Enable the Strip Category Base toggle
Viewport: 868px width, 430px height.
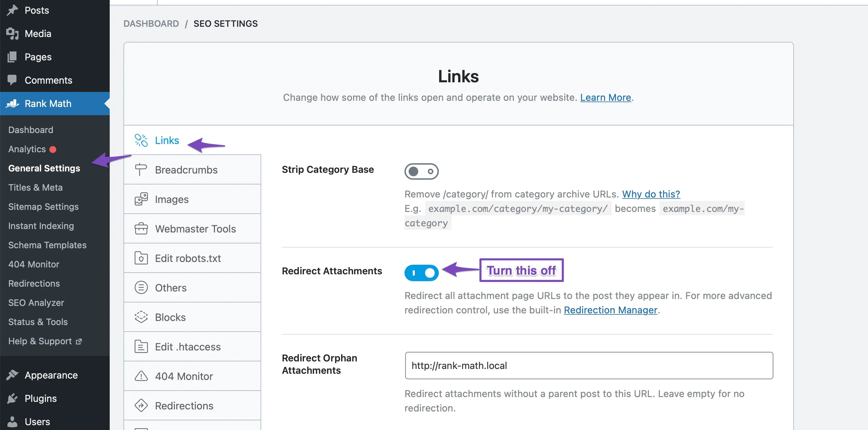(421, 171)
